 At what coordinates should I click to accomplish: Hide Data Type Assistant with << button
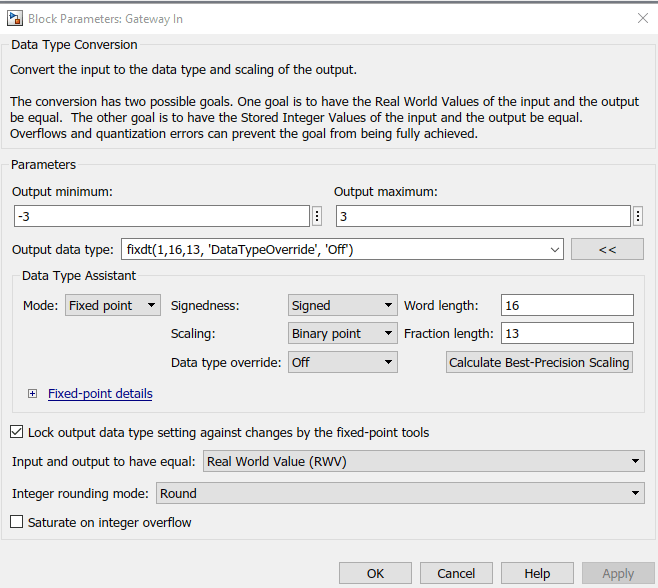tap(607, 249)
